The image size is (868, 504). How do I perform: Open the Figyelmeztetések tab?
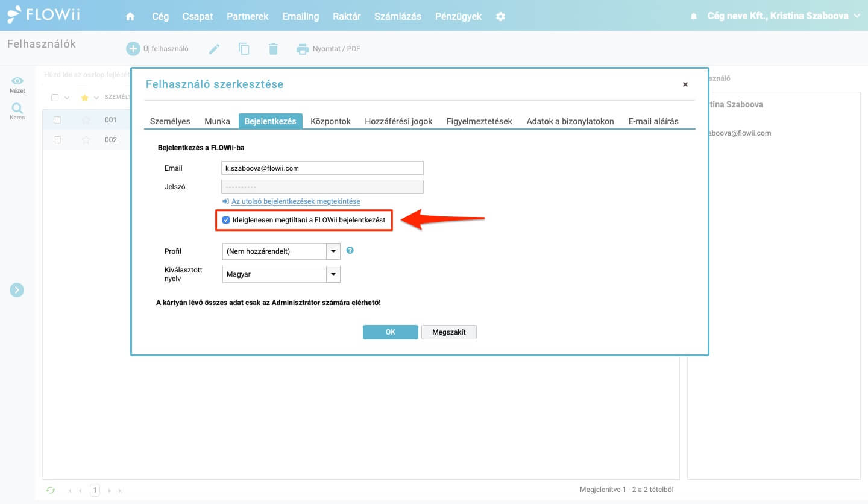tap(479, 121)
